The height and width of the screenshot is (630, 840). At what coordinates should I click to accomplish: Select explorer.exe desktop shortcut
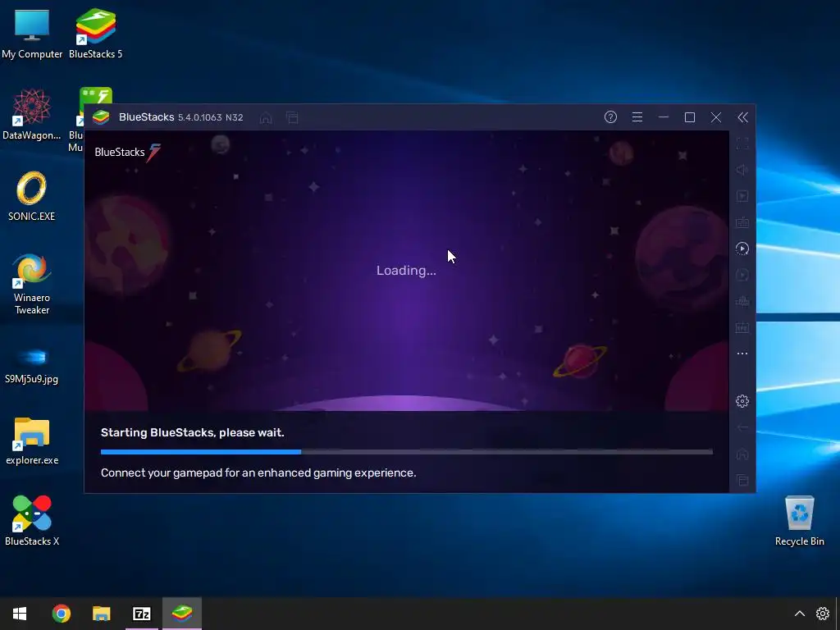pos(32,441)
